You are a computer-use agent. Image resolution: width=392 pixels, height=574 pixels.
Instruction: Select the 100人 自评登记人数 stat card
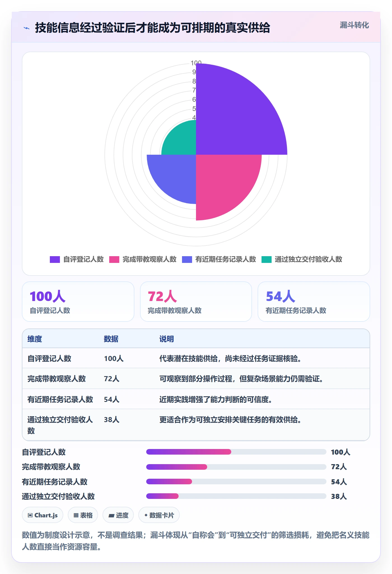click(x=78, y=302)
